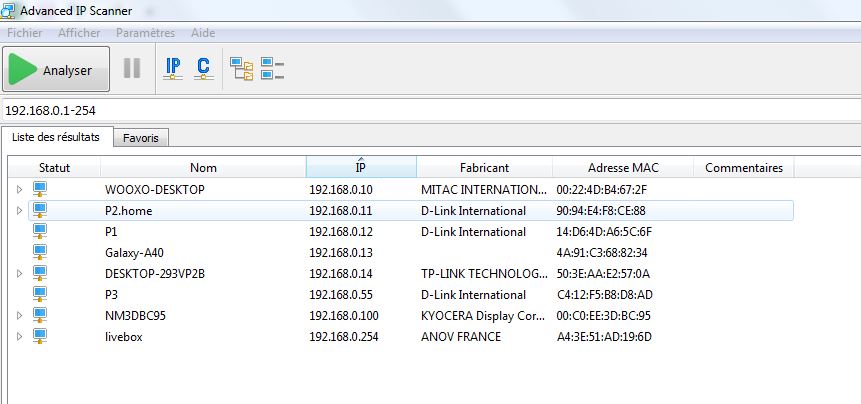Select the P1 device name

coord(111,232)
